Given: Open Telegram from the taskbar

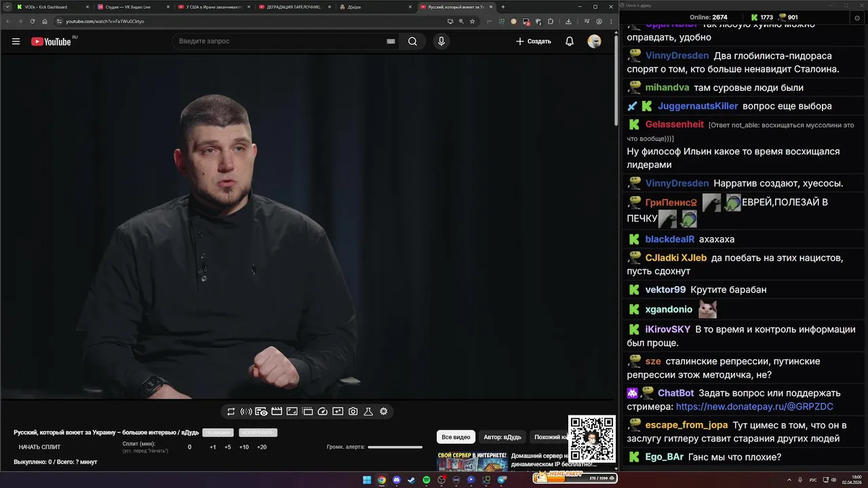Looking at the screenshot, I should tap(502, 480).
